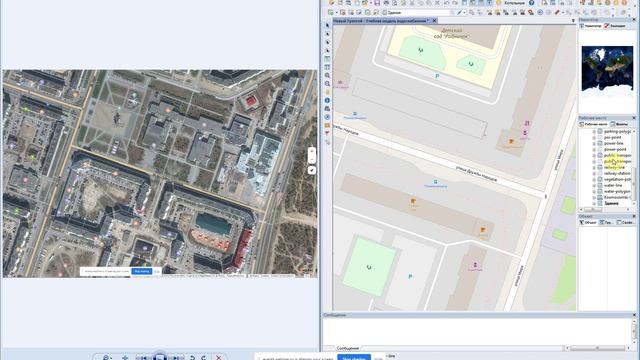Click the Print icon in top toolbar
The width and height of the screenshot is (640, 360).
386,3
